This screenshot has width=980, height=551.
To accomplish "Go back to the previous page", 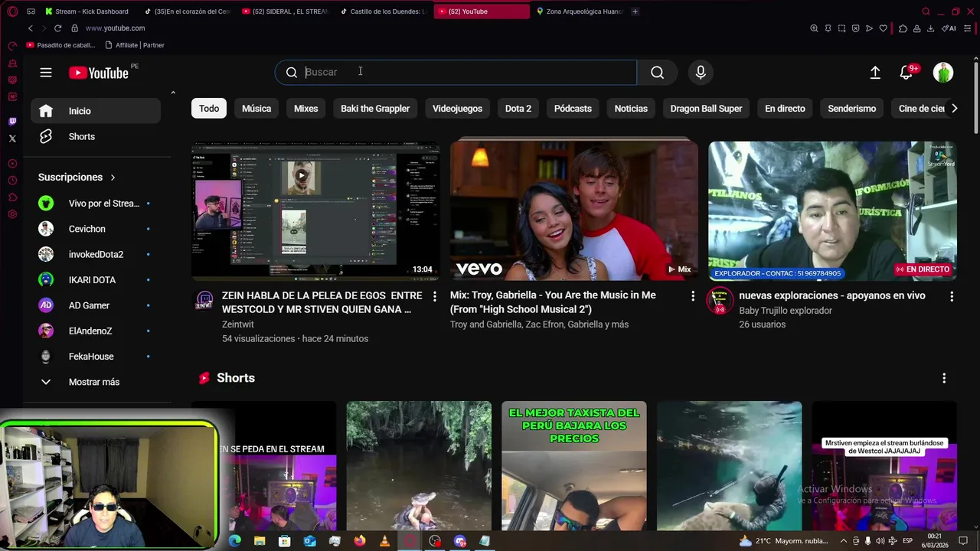I will pyautogui.click(x=30, y=28).
